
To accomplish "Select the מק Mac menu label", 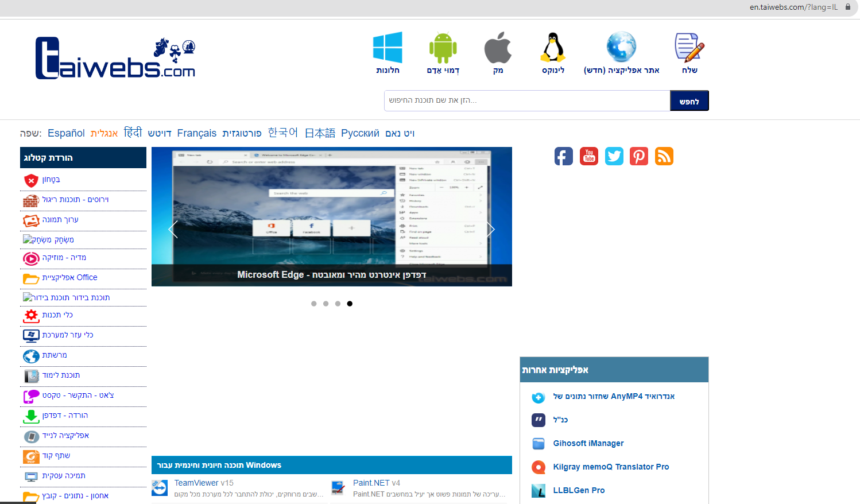I will coord(498,70).
